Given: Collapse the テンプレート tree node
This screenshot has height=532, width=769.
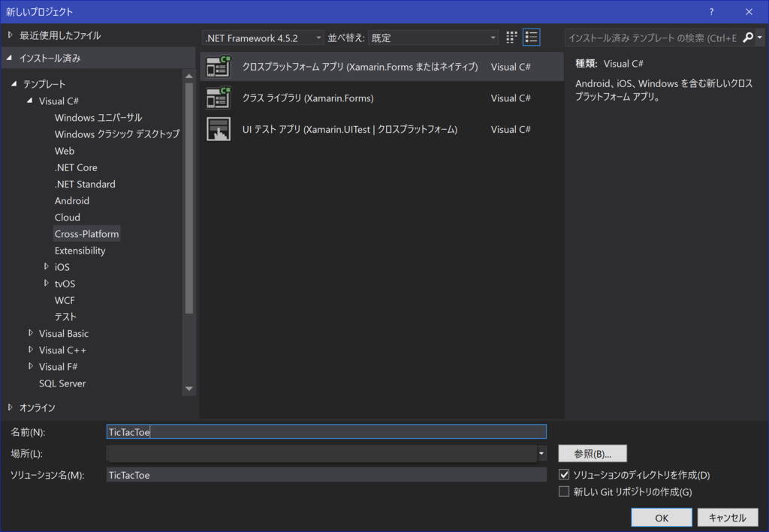Looking at the screenshot, I should click(x=14, y=84).
